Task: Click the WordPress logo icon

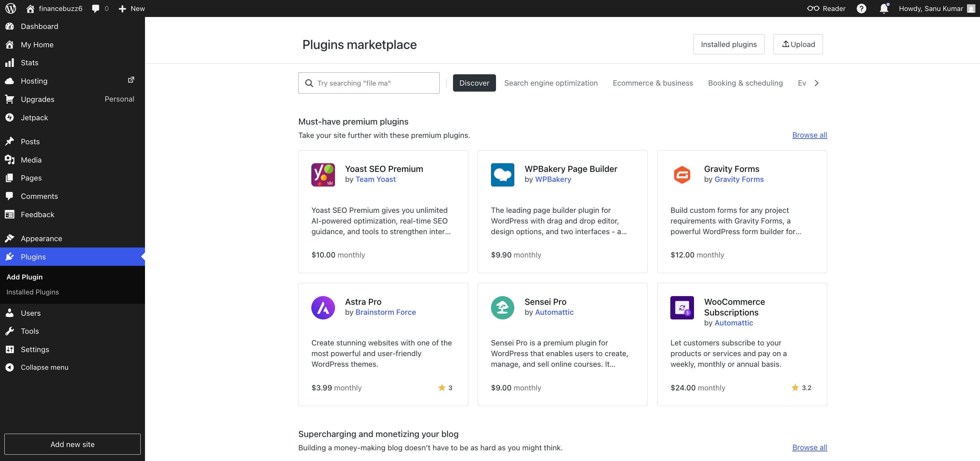Action: pos(11,8)
